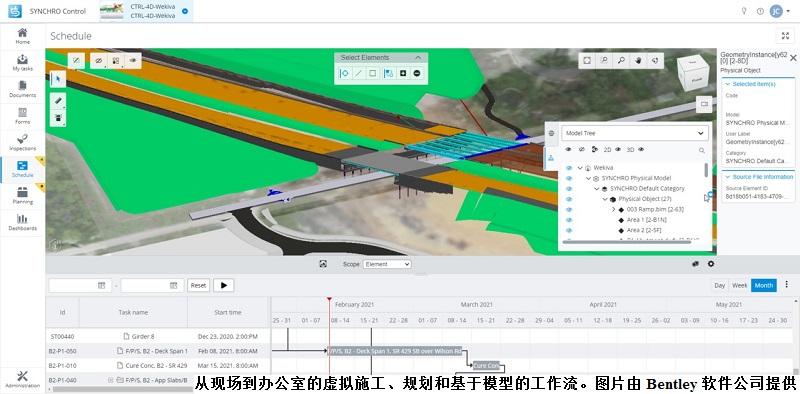Switch timeline to Week view
The image size is (800, 394).
click(739, 285)
